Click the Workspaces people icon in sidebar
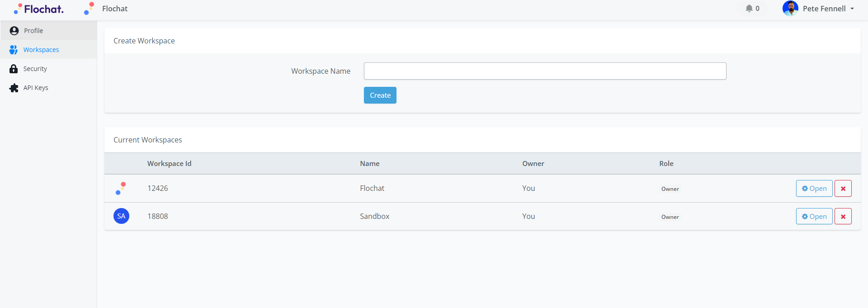This screenshot has height=308, width=868. tap(14, 50)
